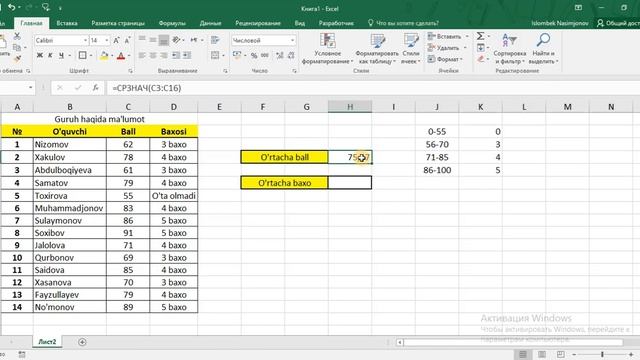The image size is (640, 360).
Task: Toggle center text alignment
Action: (x=153, y=55)
